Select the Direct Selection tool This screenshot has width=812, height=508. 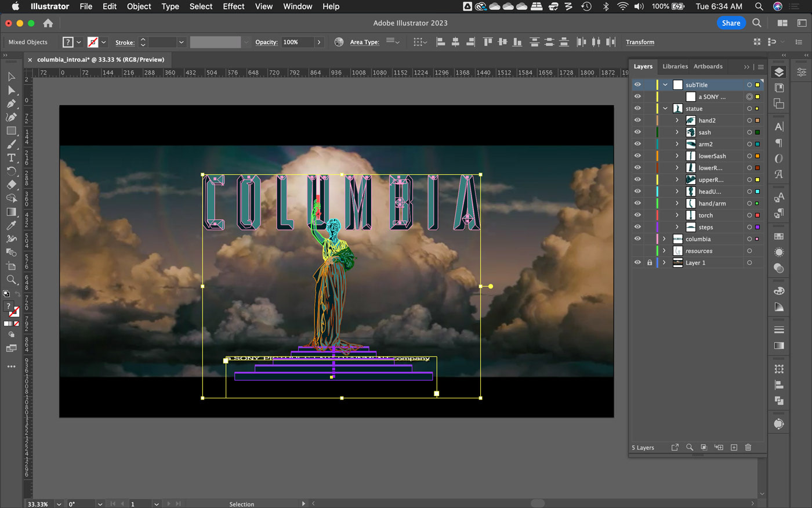pyautogui.click(x=11, y=90)
